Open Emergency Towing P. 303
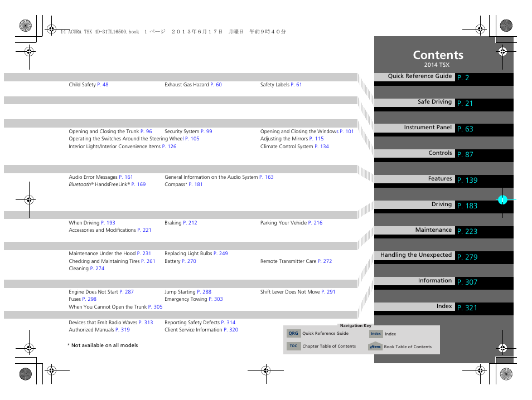This screenshot has height=400, width=532. point(194,299)
